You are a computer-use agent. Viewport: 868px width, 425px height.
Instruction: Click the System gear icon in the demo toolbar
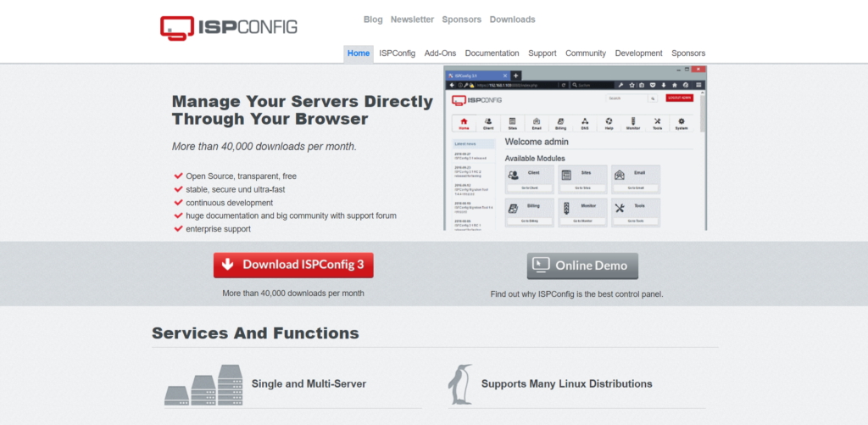click(682, 121)
